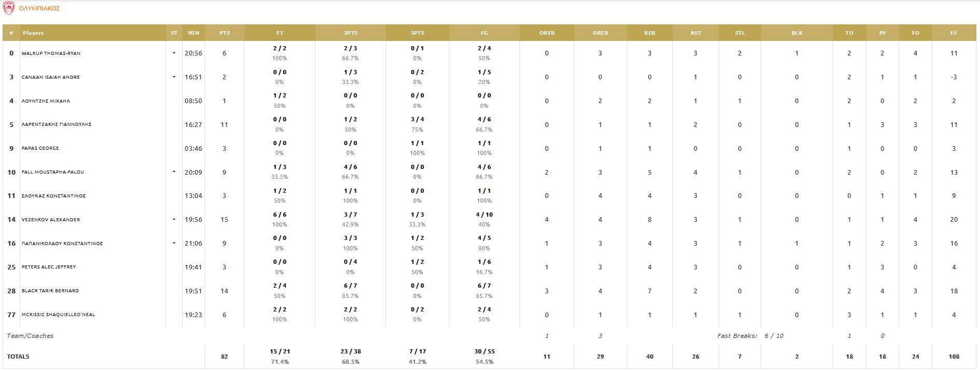Open the ΟΛΥΜΠΙΑΚΟΣ team name link
Image resolution: width=980 pixels, height=370 pixels.
pos(39,9)
